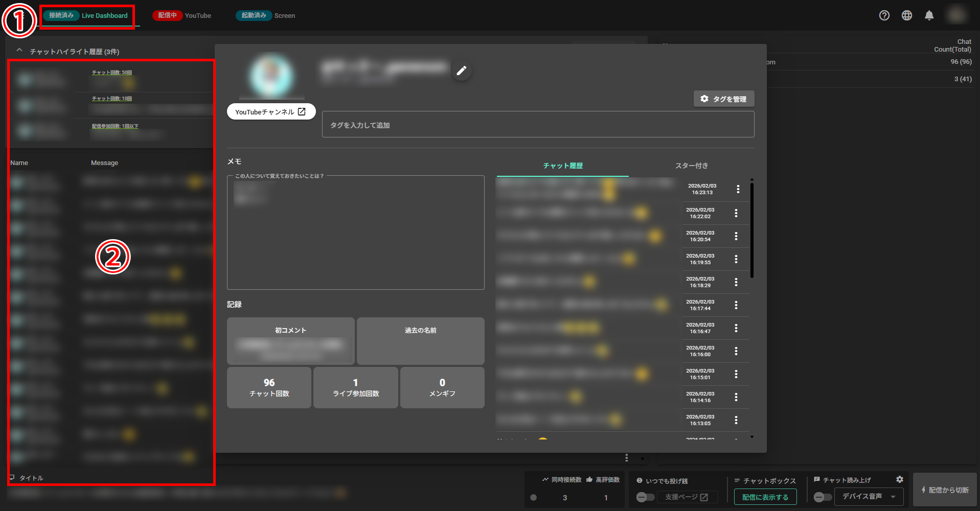Screen dimensions: 980x511
Task: Open the three-dot menu for chat at 16:22:02
Action: pyautogui.click(x=736, y=213)
